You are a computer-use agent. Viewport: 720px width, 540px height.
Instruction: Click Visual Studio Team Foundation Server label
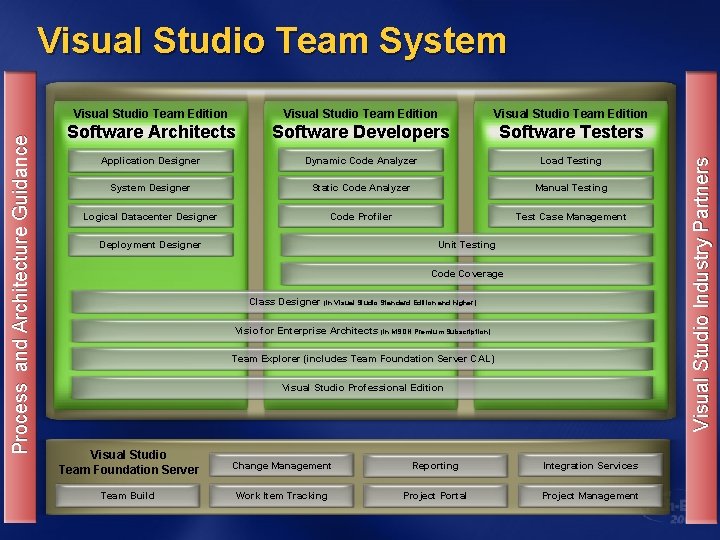[x=129, y=462]
